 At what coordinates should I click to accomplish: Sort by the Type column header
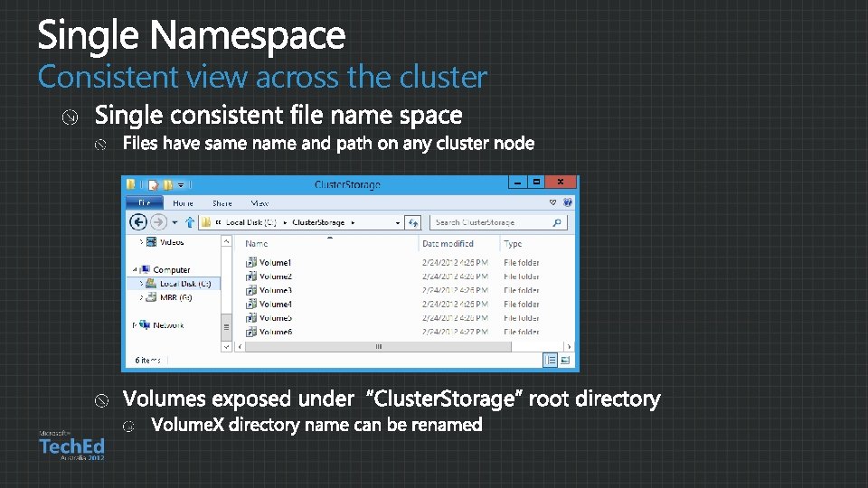pos(513,243)
